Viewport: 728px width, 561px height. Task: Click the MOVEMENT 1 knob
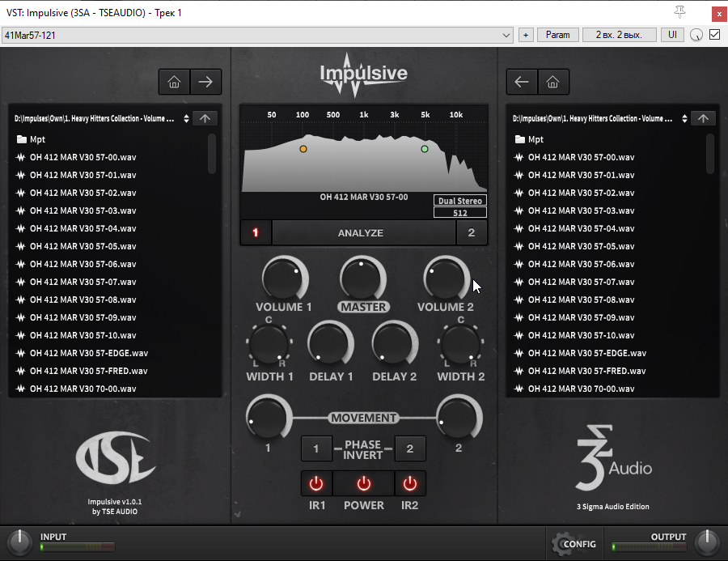click(x=268, y=417)
